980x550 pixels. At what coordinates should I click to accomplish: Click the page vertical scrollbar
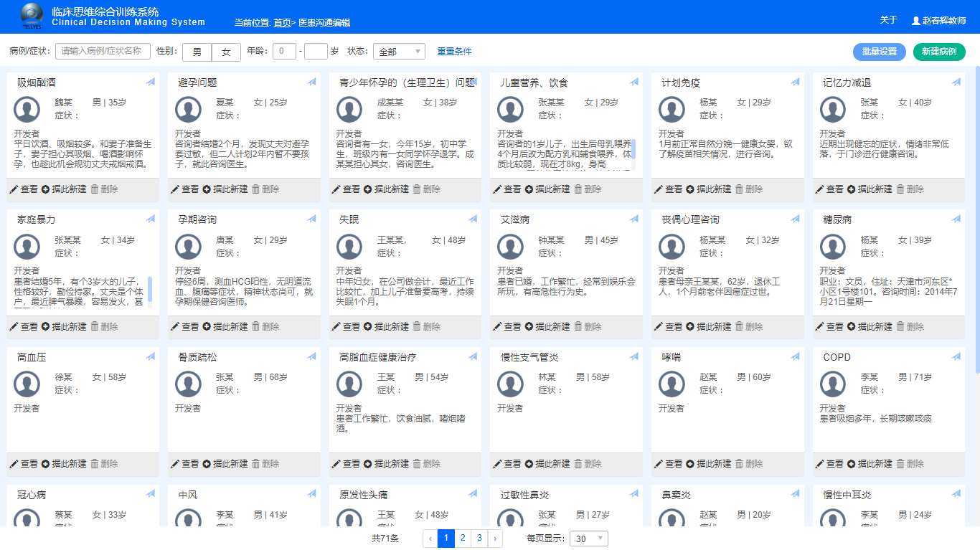tap(977, 219)
